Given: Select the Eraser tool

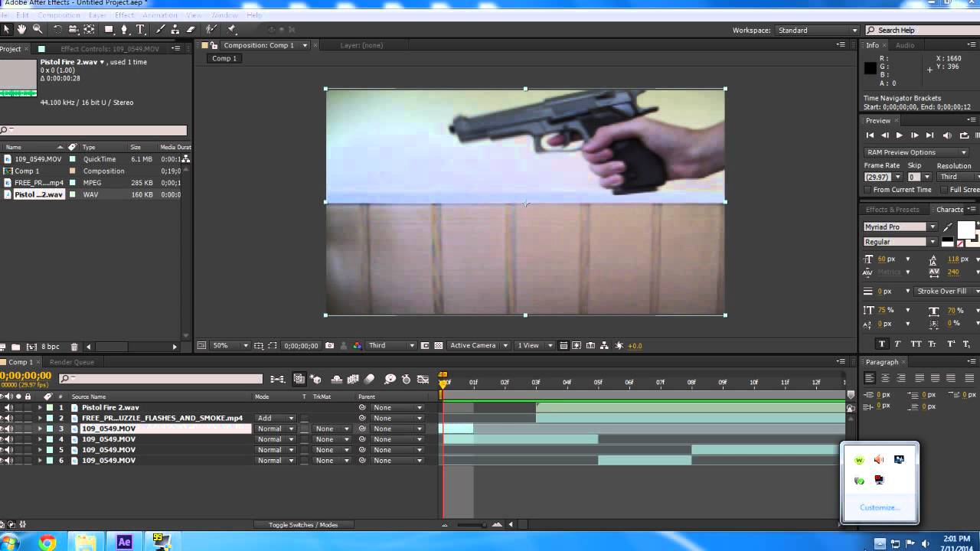Looking at the screenshot, I should tap(191, 29).
